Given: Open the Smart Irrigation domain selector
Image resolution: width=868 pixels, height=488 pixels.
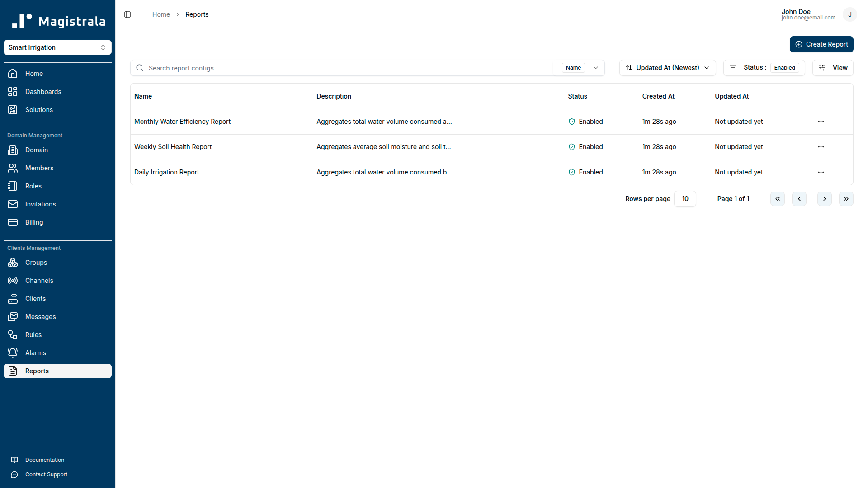Looking at the screenshot, I should [x=57, y=47].
